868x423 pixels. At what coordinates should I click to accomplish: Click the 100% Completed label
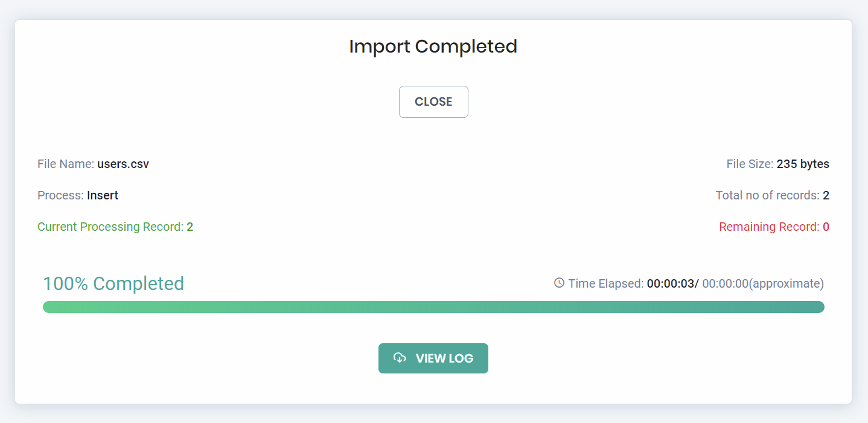click(113, 283)
